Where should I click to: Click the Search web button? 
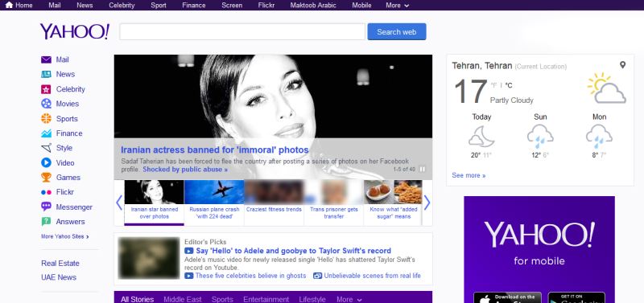coord(397,31)
